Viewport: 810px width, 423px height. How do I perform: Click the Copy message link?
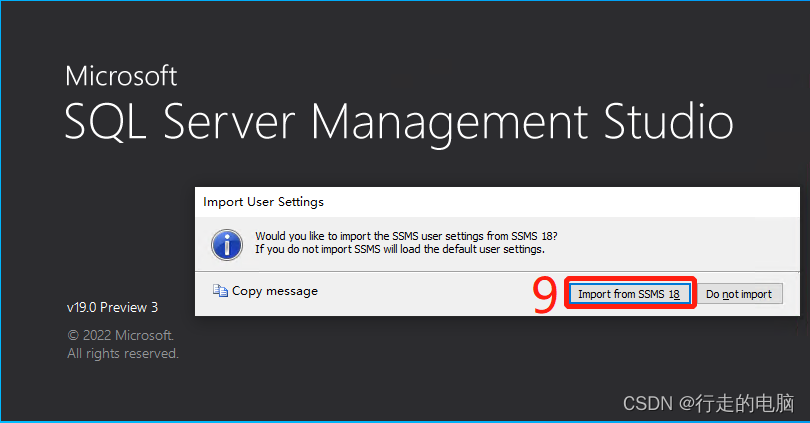tap(275, 291)
